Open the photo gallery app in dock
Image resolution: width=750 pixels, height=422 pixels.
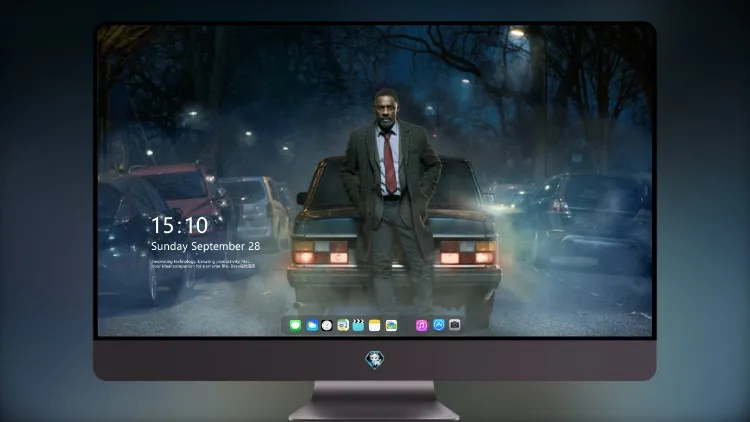[391, 325]
